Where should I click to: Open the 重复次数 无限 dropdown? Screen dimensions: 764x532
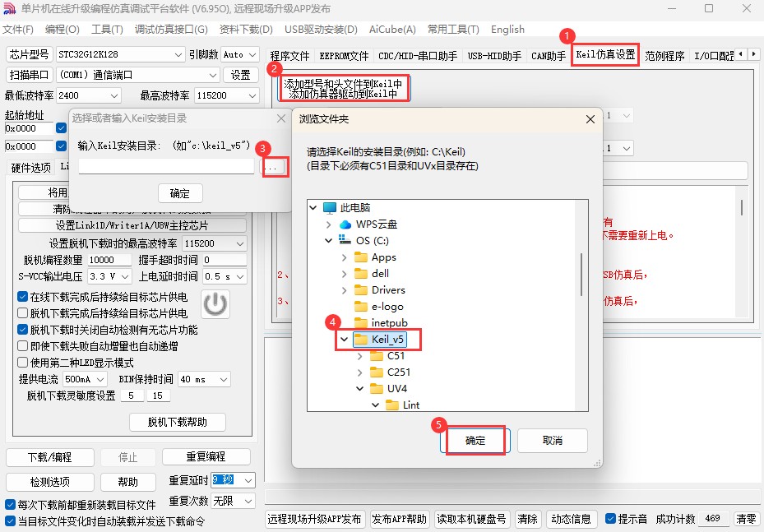(234, 502)
